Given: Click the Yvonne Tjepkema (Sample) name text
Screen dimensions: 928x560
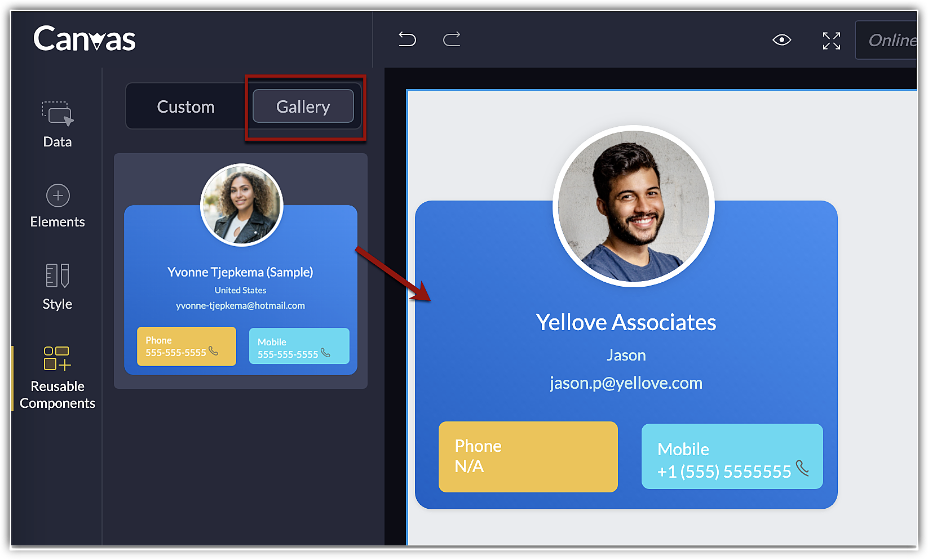Looking at the screenshot, I should point(240,272).
